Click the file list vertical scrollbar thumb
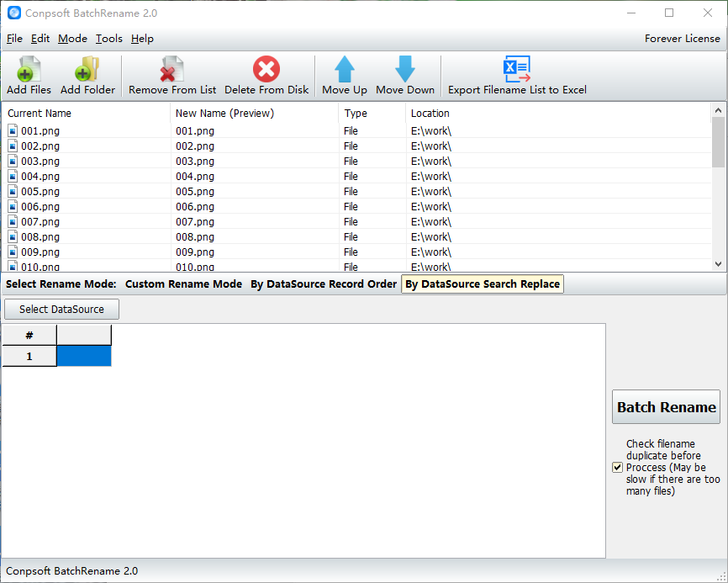The image size is (728, 583). pos(718,142)
